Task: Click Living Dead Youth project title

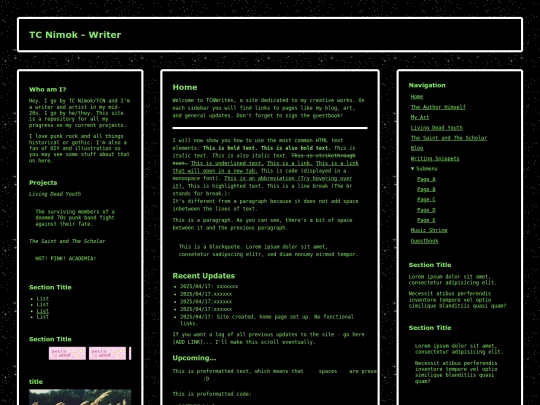Action: (55, 194)
